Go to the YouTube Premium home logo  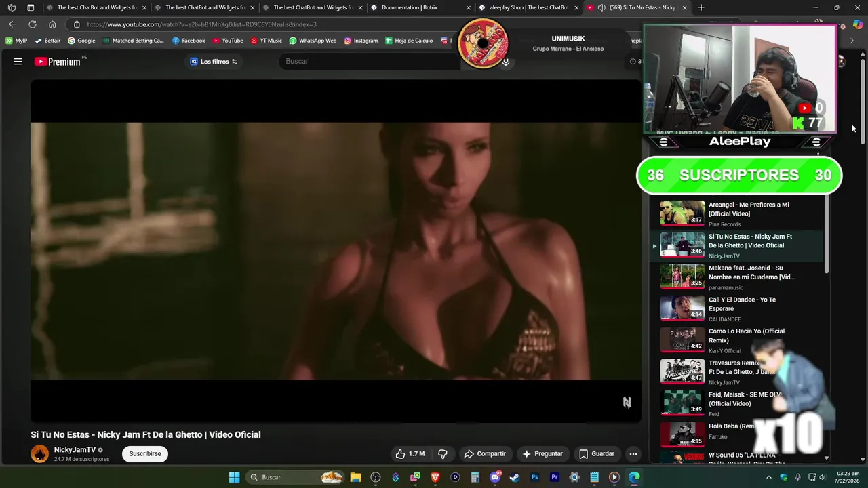pos(58,62)
